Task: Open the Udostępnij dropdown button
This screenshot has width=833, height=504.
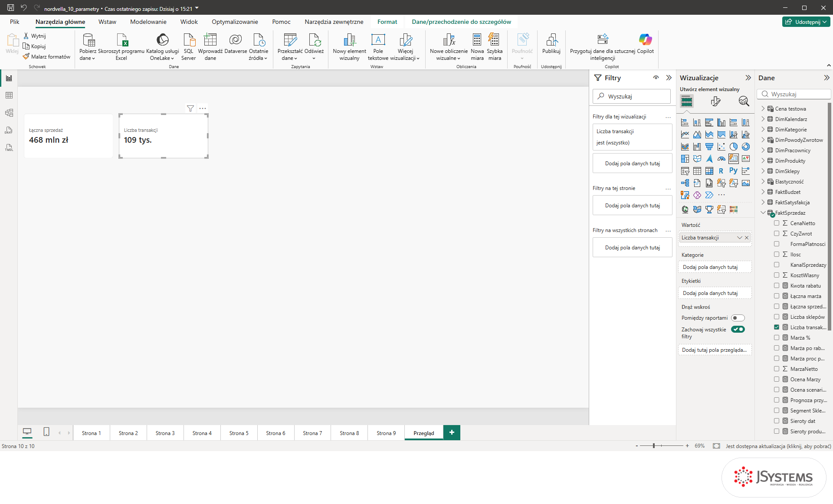Action: click(x=806, y=22)
